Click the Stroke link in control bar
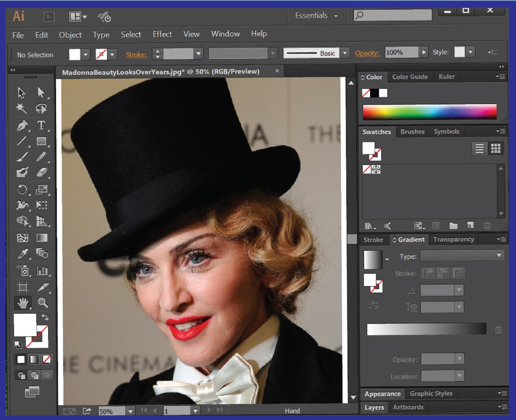This screenshot has width=516, height=420. 136,55
